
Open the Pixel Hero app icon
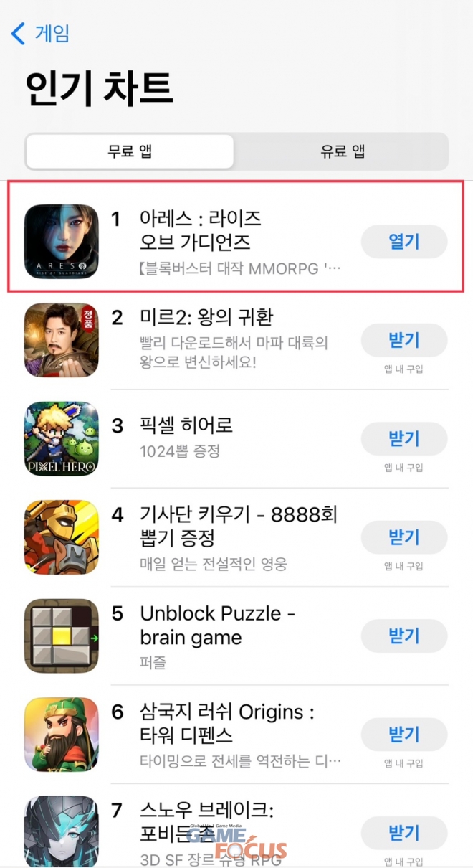point(62,438)
